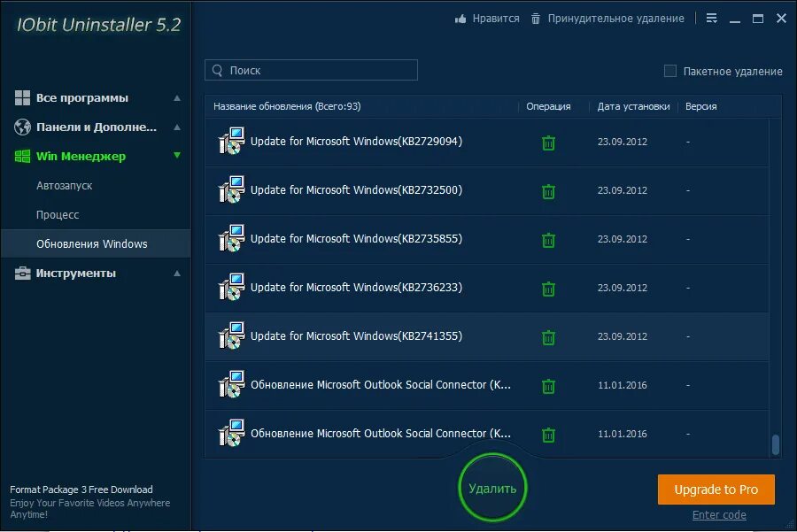
Task: Click the globe icon for Панели и Дополнения
Action: pos(22,127)
